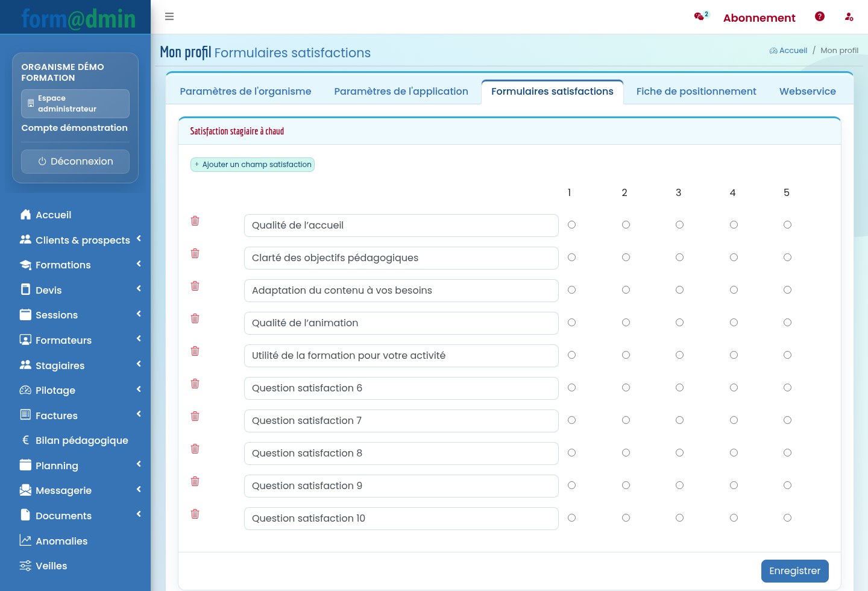The image size is (868, 591).
Task: Click the Enregistrer button
Action: (x=794, y=571)
